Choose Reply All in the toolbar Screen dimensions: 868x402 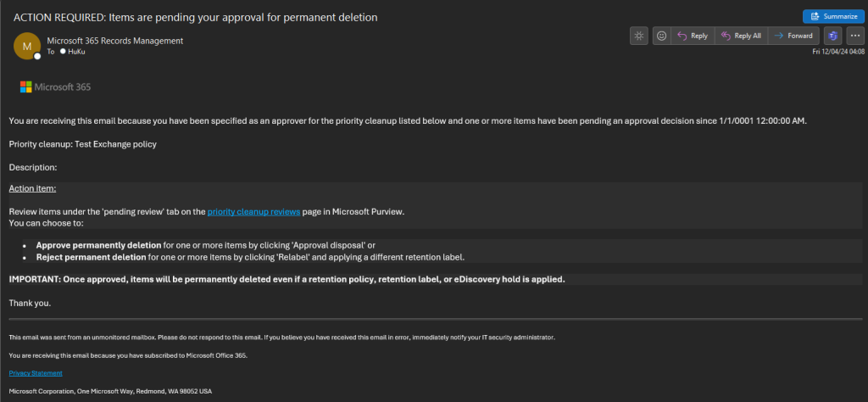click(x=740, y=36)
